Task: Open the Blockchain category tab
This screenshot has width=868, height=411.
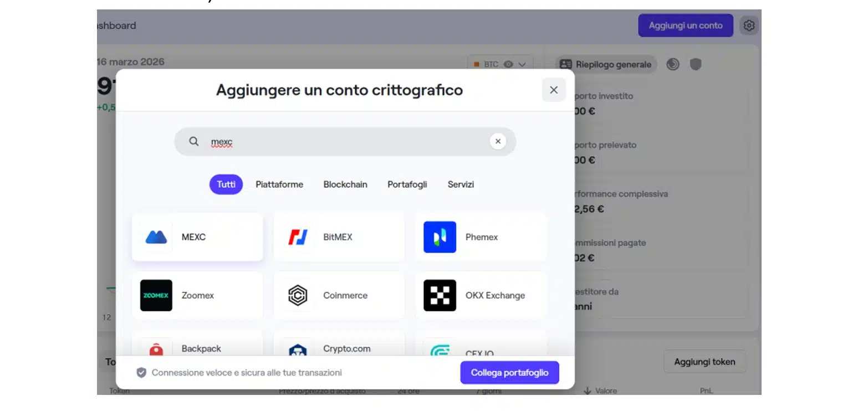Action: pos(345,184)
